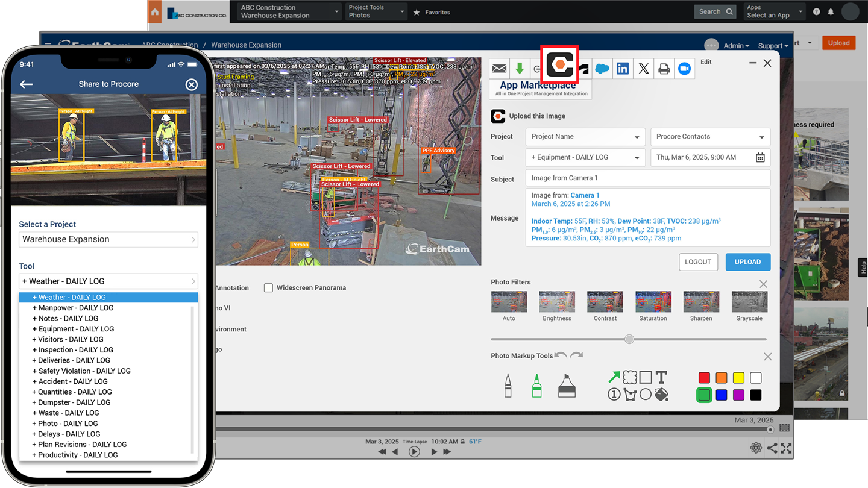The height and width of the screenshot is (488, 868).
Task: Choose the cloud shape markup tool
Action: click(x=630, y=377)
